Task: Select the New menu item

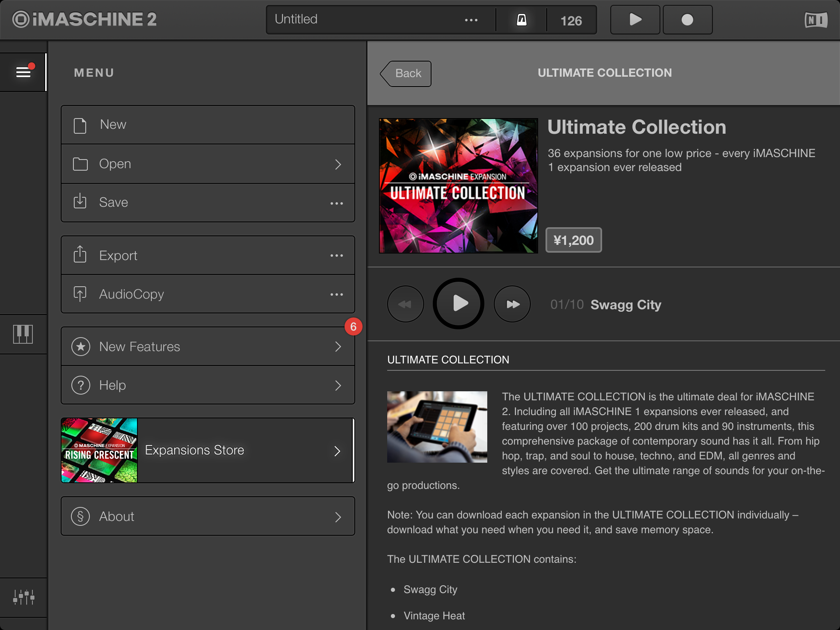Action: click(208, 125)
